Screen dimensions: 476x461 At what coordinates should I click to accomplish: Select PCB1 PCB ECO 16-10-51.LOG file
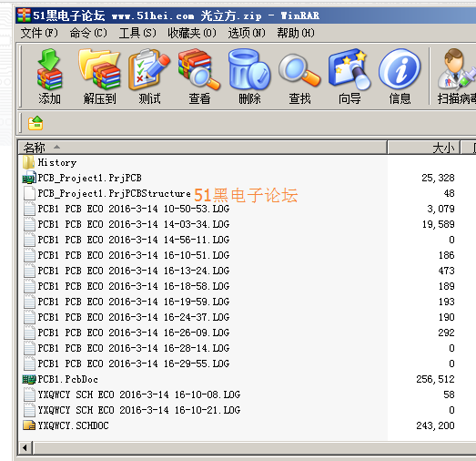pos(134,255)
